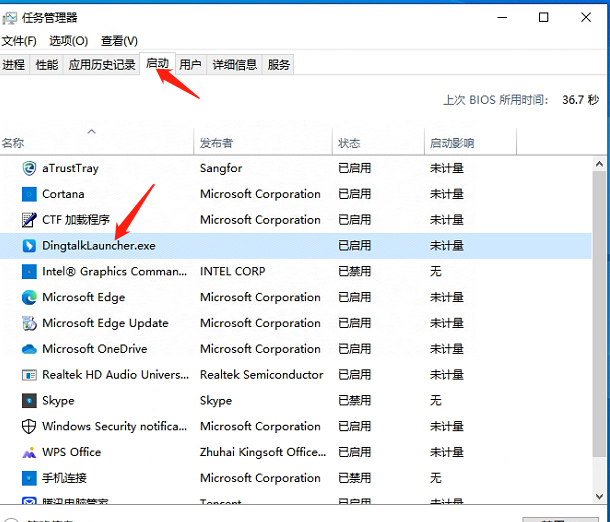
Task: Click the DingtalkLauncher.exe icon
Action: [29, 246]
